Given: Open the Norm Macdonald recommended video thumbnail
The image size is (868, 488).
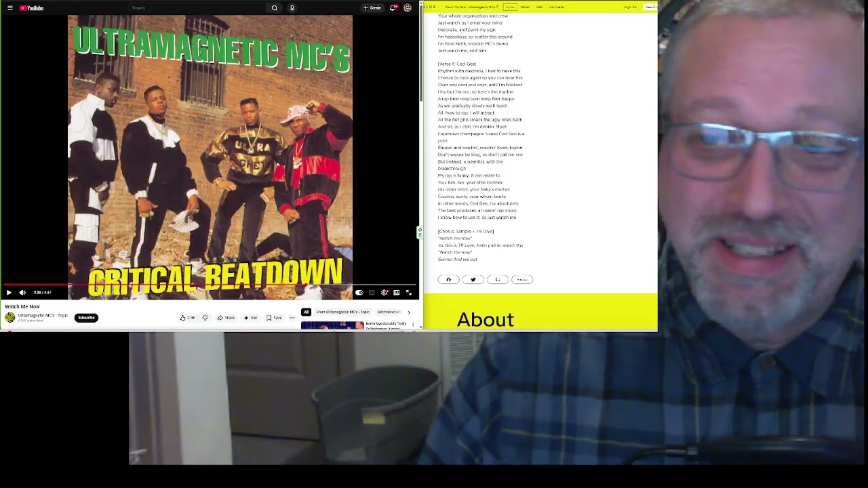Looking at the screenshot, I should (x=332, y=325).
